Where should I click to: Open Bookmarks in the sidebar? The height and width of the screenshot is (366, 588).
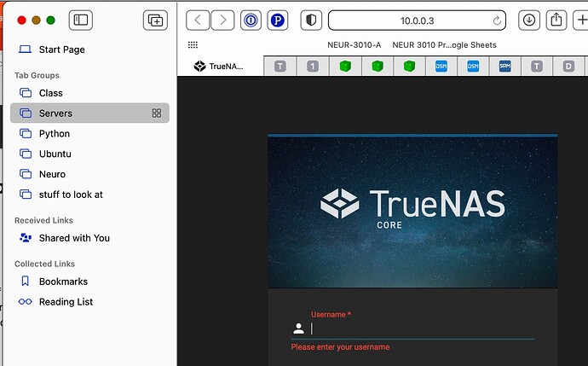point(89,282)
